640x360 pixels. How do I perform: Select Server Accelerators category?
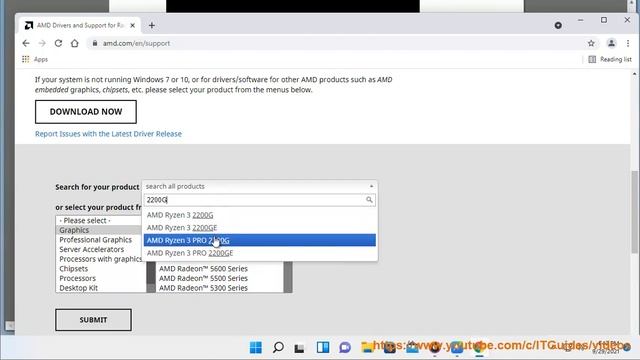pyautogui.click(x=99, y=249)
